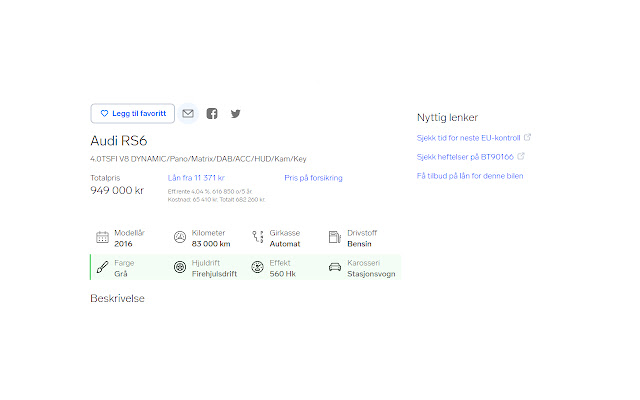Select the Bensin fuel value
Image resolution: width=640 pixels, height=400 pixels.
pyautogui.click(x=360, y=244)
